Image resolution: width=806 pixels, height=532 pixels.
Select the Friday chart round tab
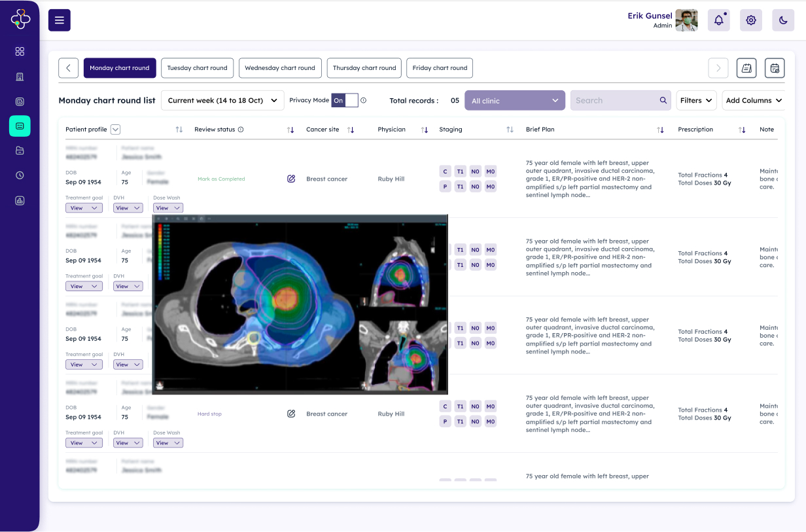coord(440,68)
